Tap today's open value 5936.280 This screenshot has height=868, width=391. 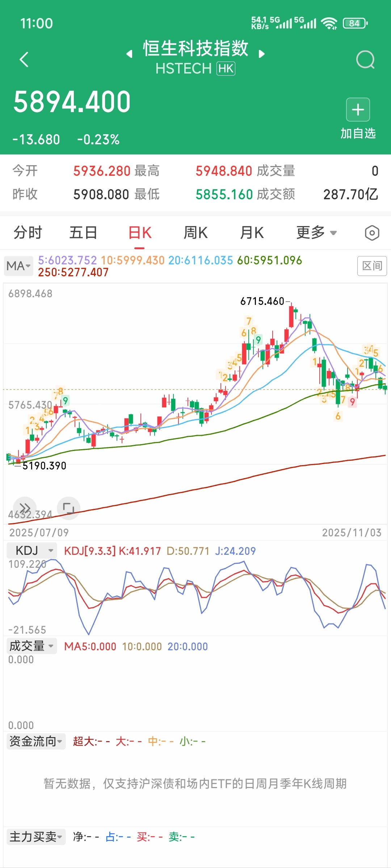click(x=102, y=171)
